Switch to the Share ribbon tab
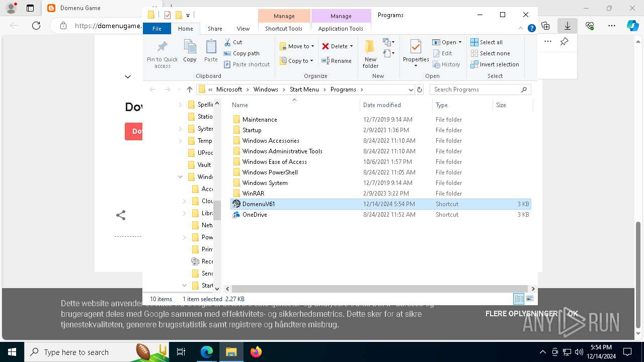The width and height of the screenshot is (644, 362). 215,29
